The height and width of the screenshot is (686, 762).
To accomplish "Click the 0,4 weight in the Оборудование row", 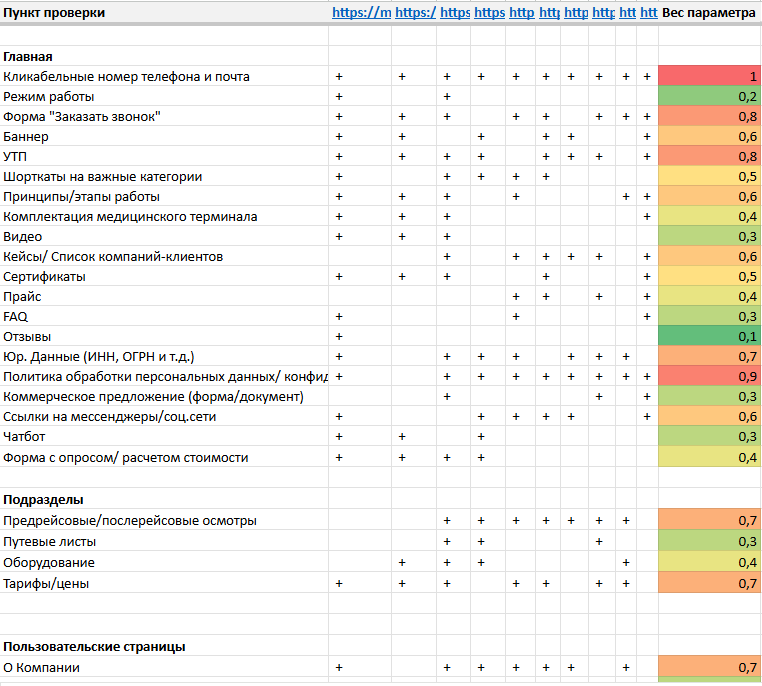I will tap(710, 562).
